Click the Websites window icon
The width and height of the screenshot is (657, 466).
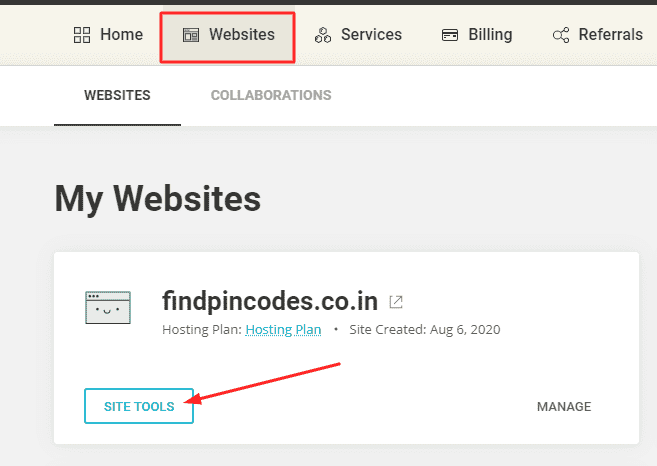(191, 35)
